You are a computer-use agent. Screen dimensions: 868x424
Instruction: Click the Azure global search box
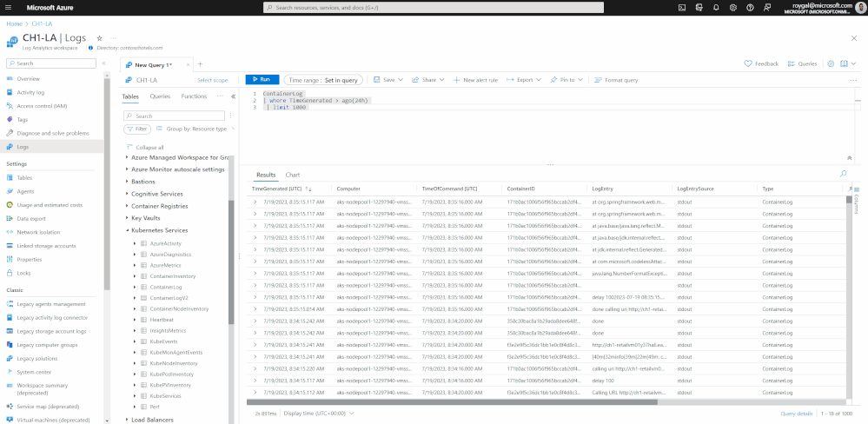tap(434, 8)
